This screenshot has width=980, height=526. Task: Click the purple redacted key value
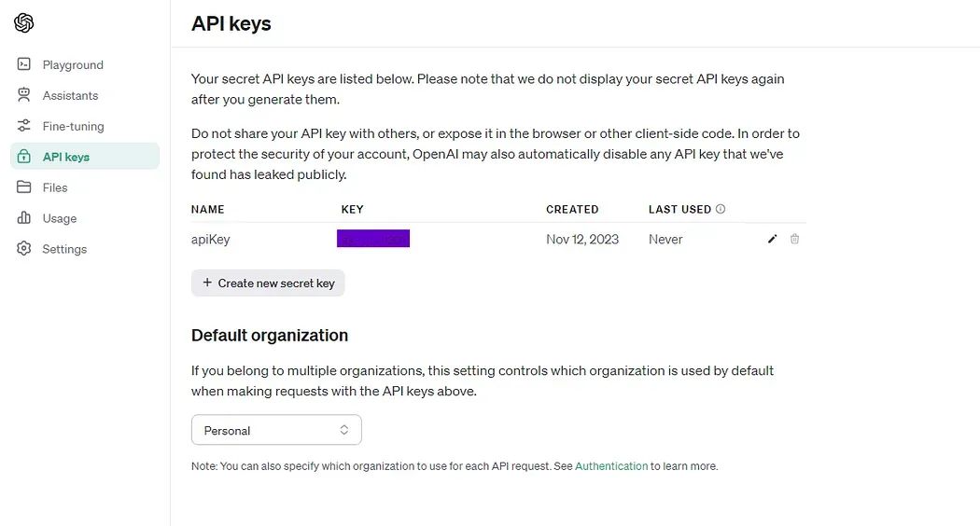[x=373, y=239]
